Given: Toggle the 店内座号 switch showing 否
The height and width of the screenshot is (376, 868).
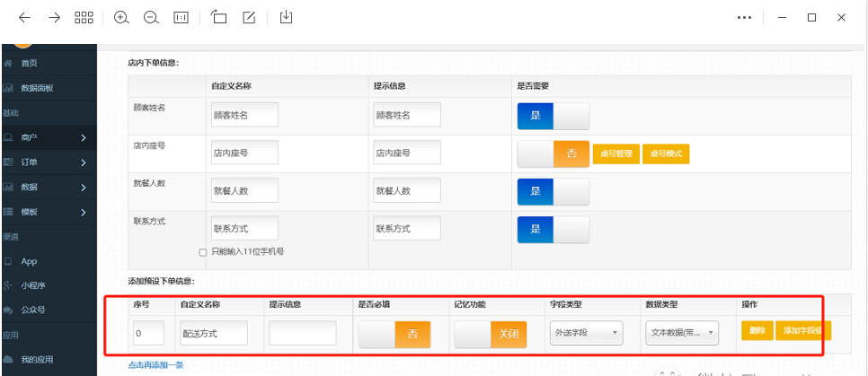Looking at the screenshot, I should coord(553,153).
